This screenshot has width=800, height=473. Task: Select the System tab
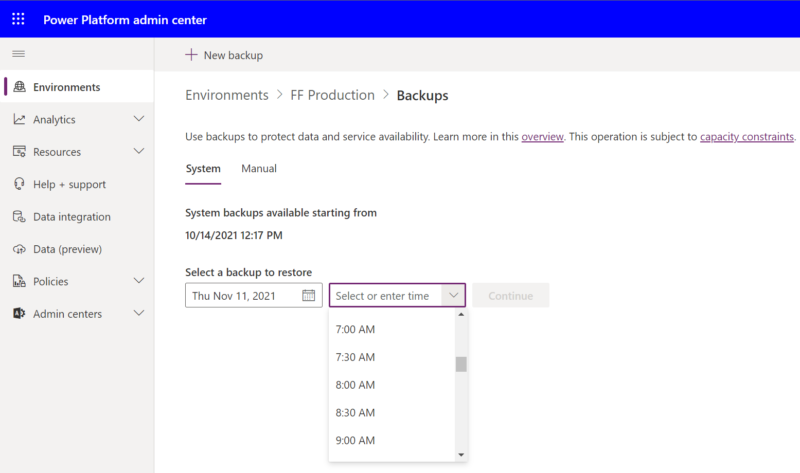point(203,169)
